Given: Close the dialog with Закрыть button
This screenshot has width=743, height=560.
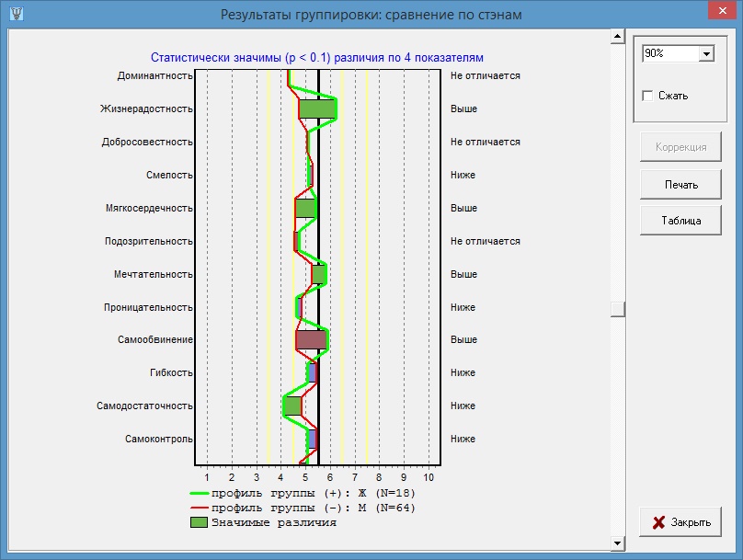Looking at the screenshot, I should [680, 522].
